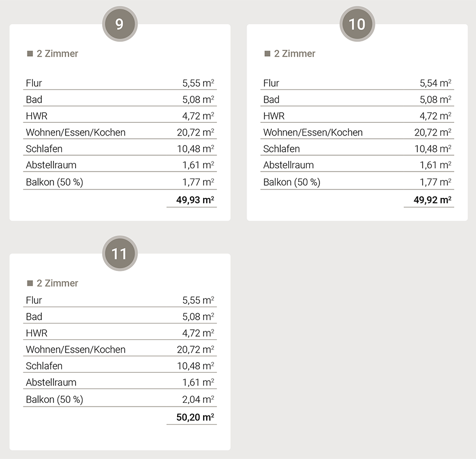Click Balkon (50 %) label in apartment 10
This screenshot has width=476, height=459.
[x=291, y=182]
